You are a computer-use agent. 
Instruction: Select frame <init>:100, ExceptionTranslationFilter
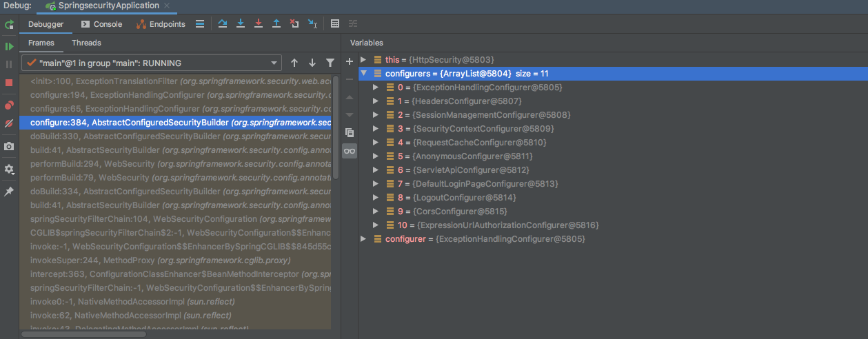pyautogui.click(x=176, y=81)
